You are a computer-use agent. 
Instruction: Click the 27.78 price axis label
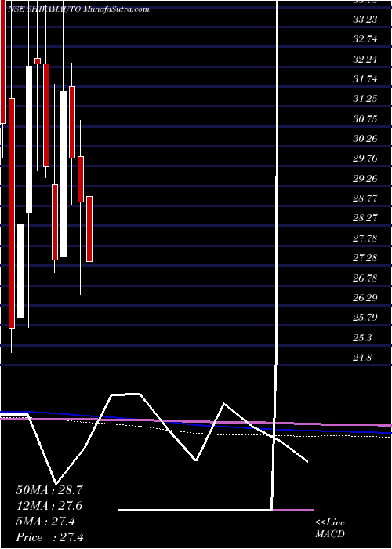tap(365, 238)
